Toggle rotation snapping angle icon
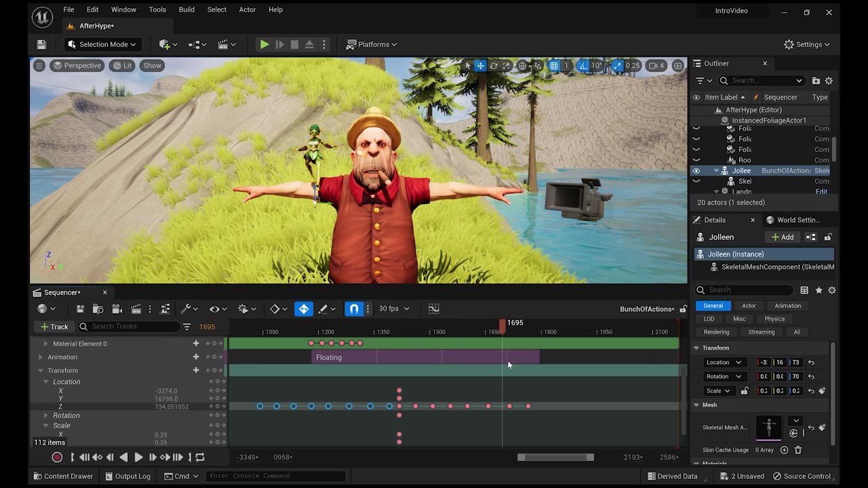The image size is (868, 488). pos(583,66)
